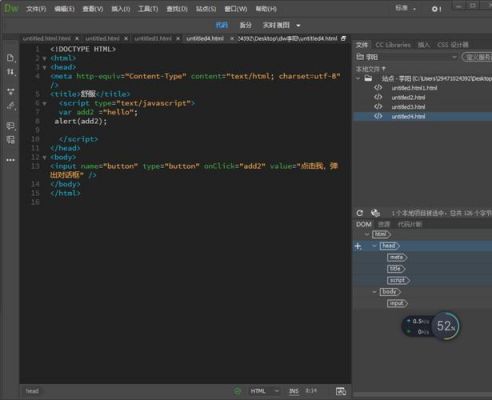This screenshot has height=400, width=492.
Task: Collapse the head node arrow in DOM panel
Action: coord(374,246)
